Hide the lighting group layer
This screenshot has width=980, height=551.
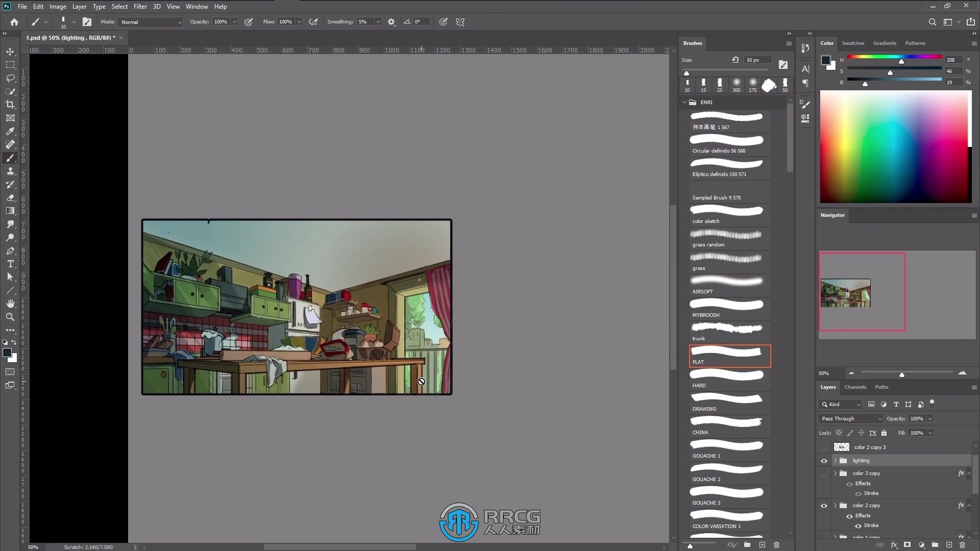pyautogui.click(x=824, y=461)
